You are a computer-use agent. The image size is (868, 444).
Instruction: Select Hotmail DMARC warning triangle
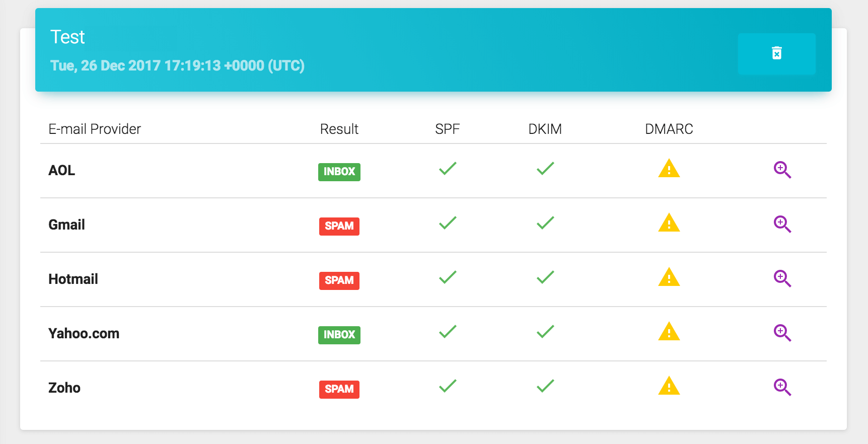tap(669, 278)
